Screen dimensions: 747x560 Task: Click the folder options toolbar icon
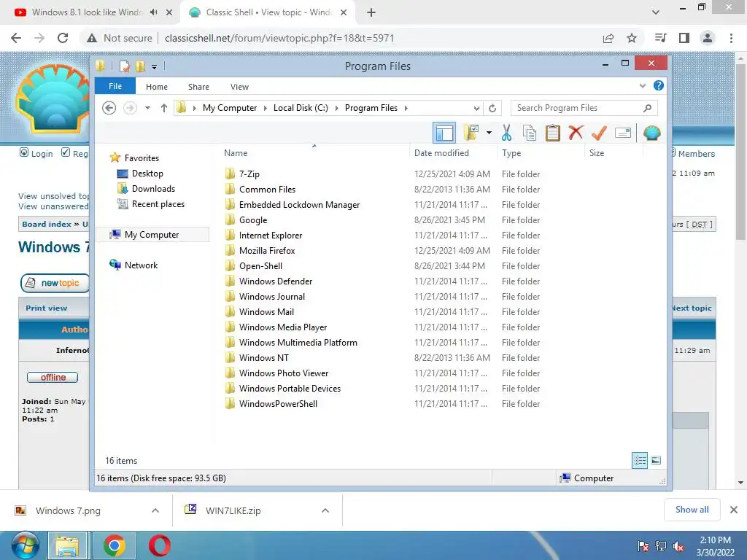pos(471,133)
